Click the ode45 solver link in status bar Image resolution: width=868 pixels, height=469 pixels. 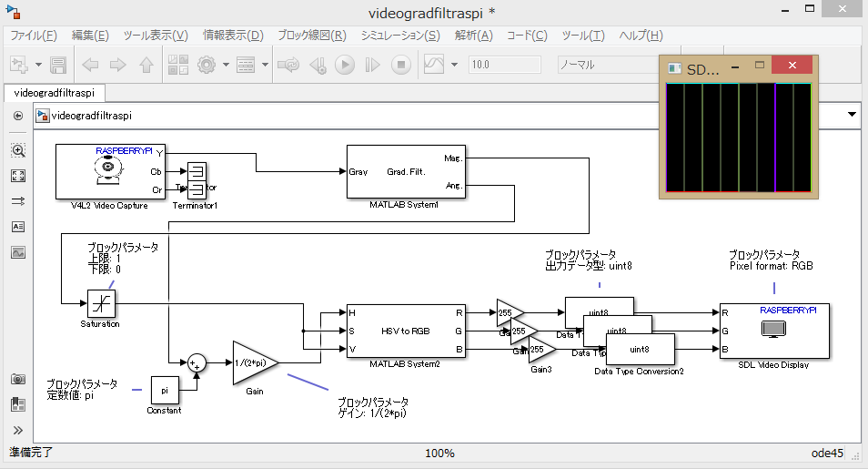click(x=826, y=453)
